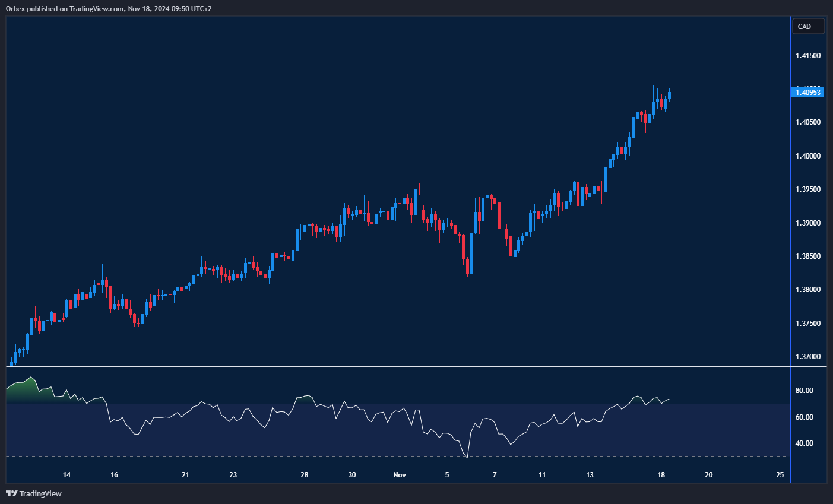
Task: Click the 14 date label on time axis
Action: (66, 475)
